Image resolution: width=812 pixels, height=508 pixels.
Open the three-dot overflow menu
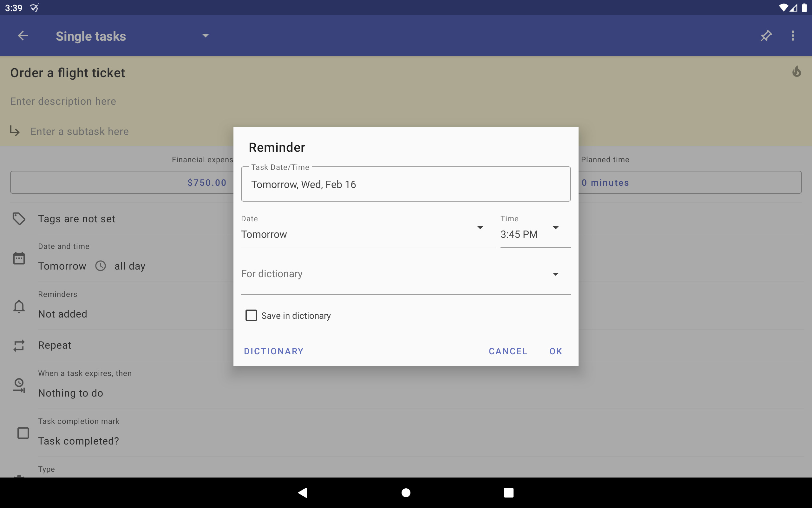click(793, 36)
